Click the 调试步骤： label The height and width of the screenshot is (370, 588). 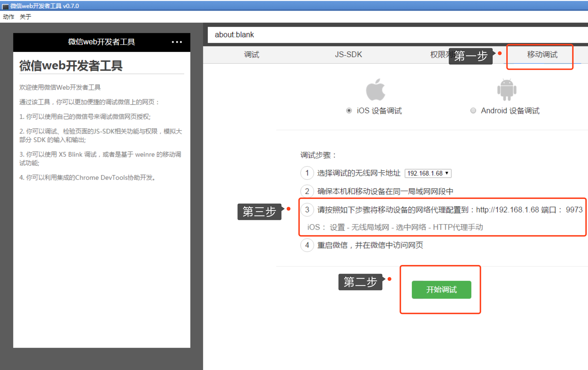point(318,155)
